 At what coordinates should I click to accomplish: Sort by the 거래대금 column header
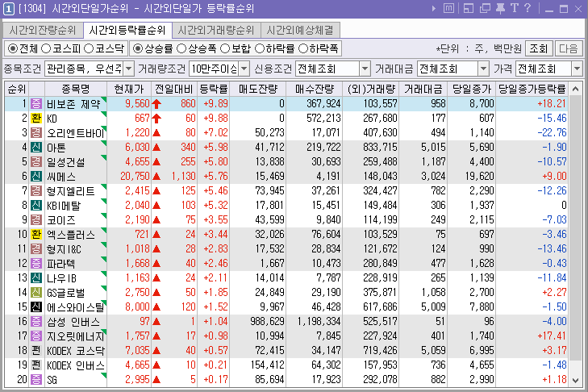coord(423,89)
